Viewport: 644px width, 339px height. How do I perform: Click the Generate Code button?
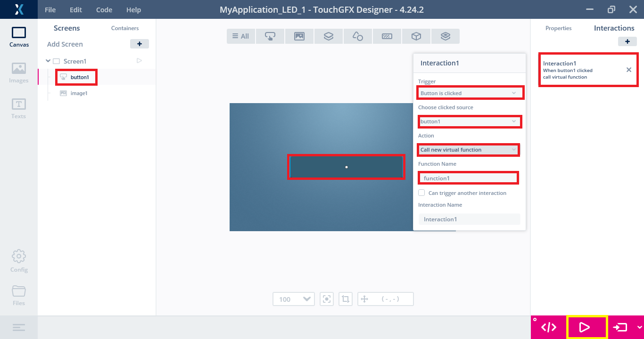[x=549, y=327]
